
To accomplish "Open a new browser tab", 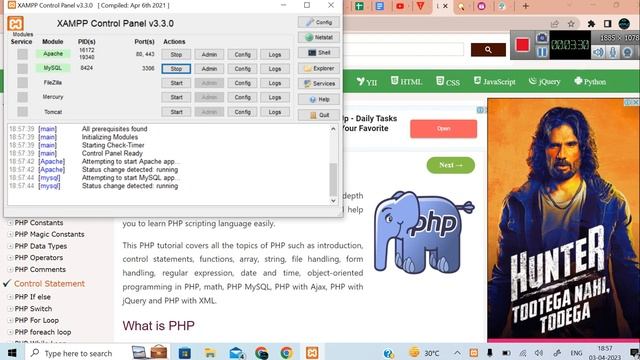I will (526, 6).
